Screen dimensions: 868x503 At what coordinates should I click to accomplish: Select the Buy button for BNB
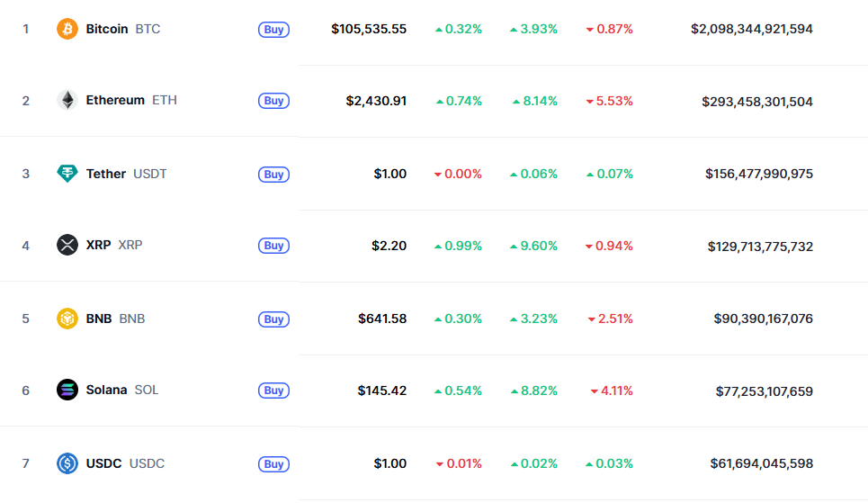click(274, 319)
